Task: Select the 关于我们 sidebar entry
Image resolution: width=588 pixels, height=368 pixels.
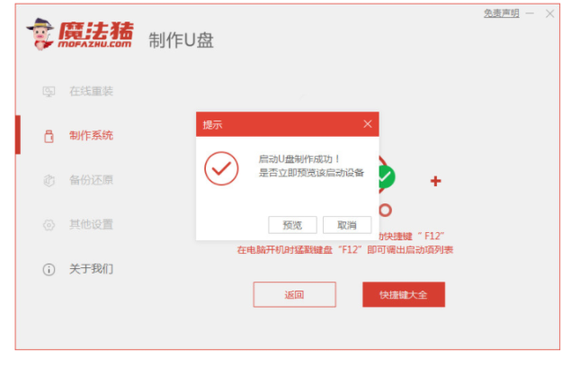Action: (x=91, y=269)
